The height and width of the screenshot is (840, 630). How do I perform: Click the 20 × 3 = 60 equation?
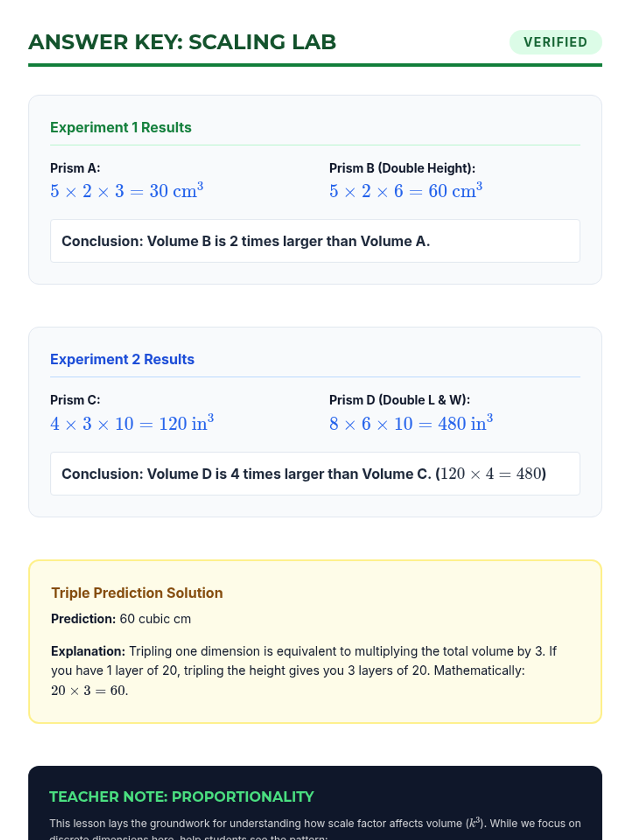click(90, 690)
